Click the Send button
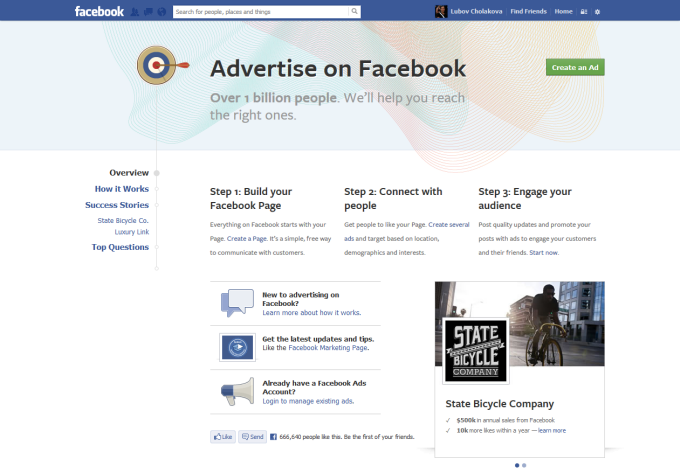Image resolution: width=680 pixels, height=475 pixels. point(252,437)
